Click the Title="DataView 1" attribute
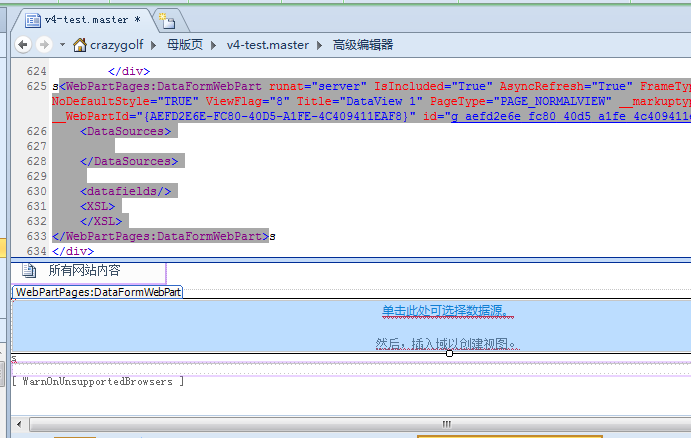This screenshot has height=438, width=691. tap(359, 101)
